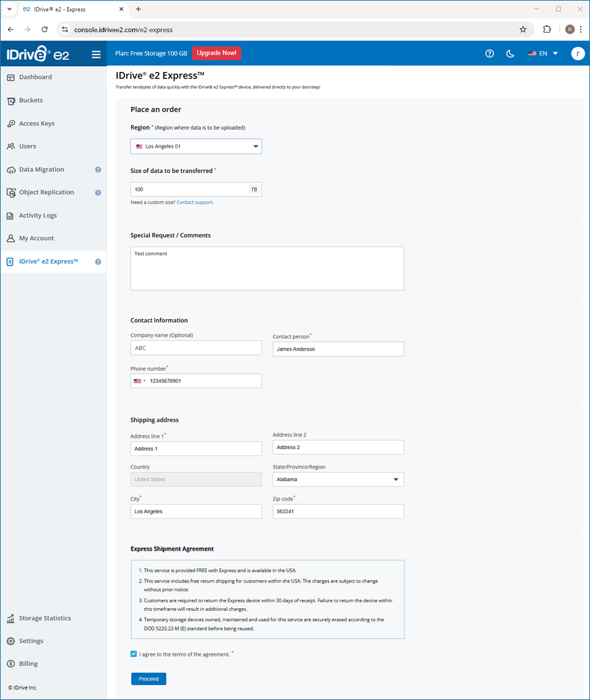
Task: Open the EN language dropdown
Action: point(543,54)
